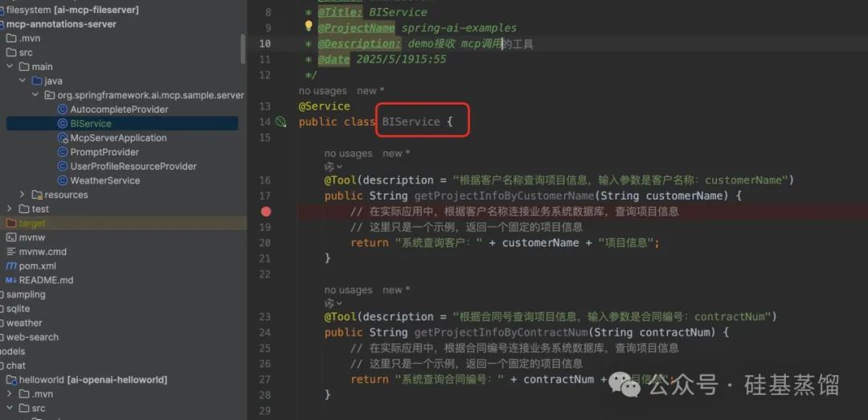Click the AutocompleteProvider class icon
Viewport: 868px width, 420px height.
pyautogui.click(x=63, y=109)
